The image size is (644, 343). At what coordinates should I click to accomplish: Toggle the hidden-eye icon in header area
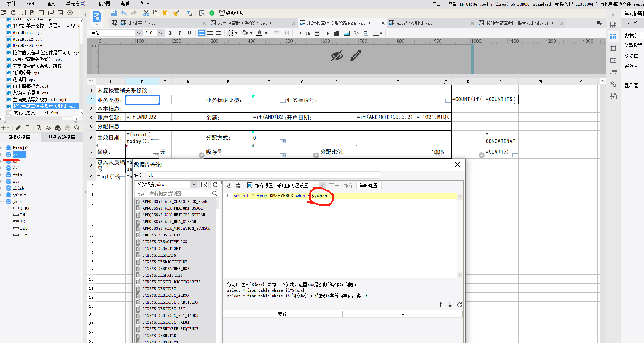(x=337, y=55)
